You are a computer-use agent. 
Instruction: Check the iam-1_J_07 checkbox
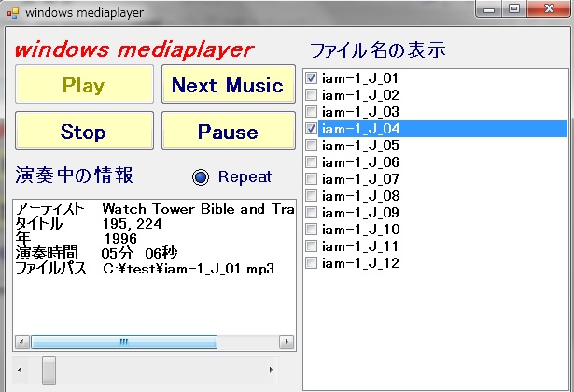tap(311, 179)
